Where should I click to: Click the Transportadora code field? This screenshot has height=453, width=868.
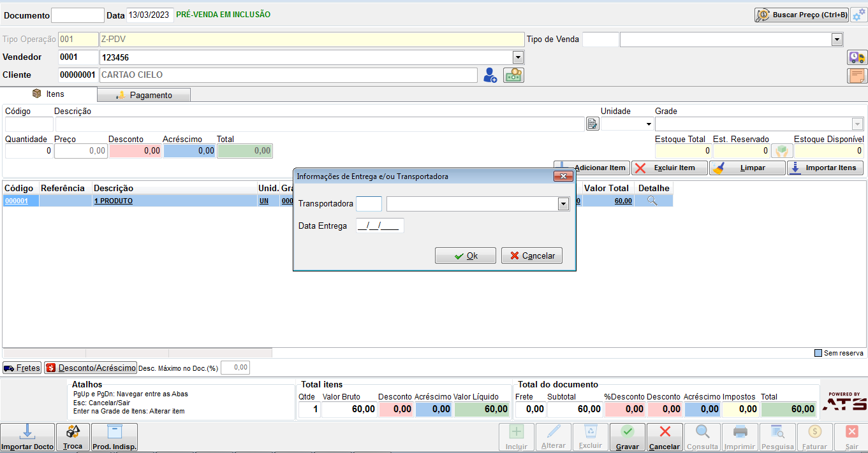click(369, 204)
